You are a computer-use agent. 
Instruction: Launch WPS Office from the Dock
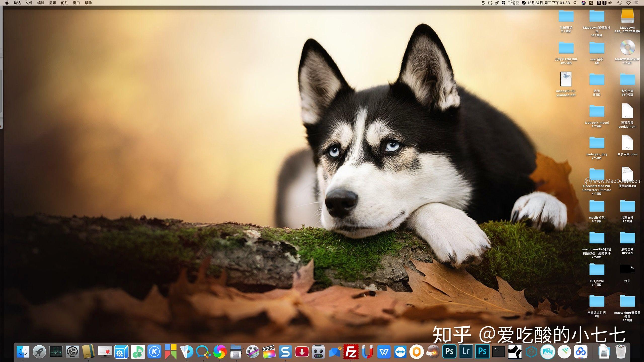384,352
